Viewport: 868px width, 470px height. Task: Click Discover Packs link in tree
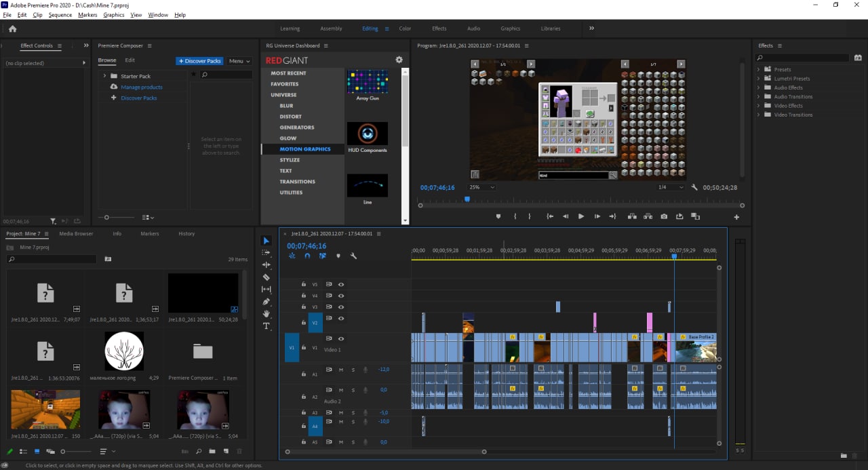pos(139,98)
